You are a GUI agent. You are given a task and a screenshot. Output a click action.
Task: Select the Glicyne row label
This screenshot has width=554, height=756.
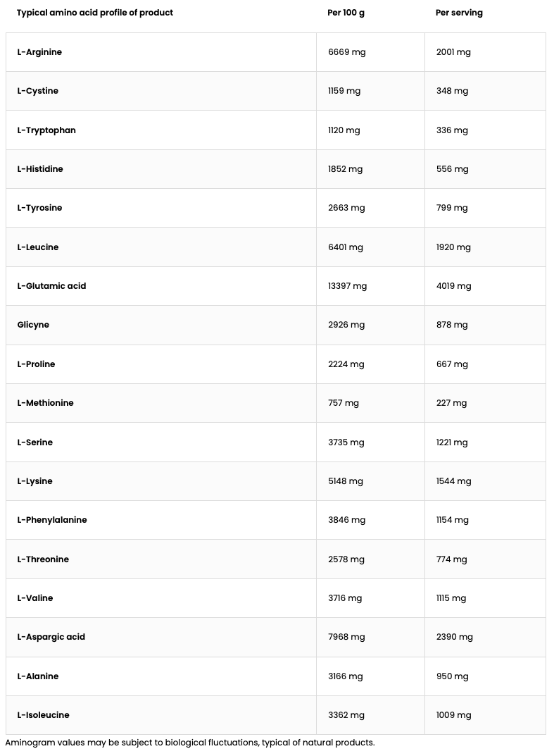[x=33, y=325]
